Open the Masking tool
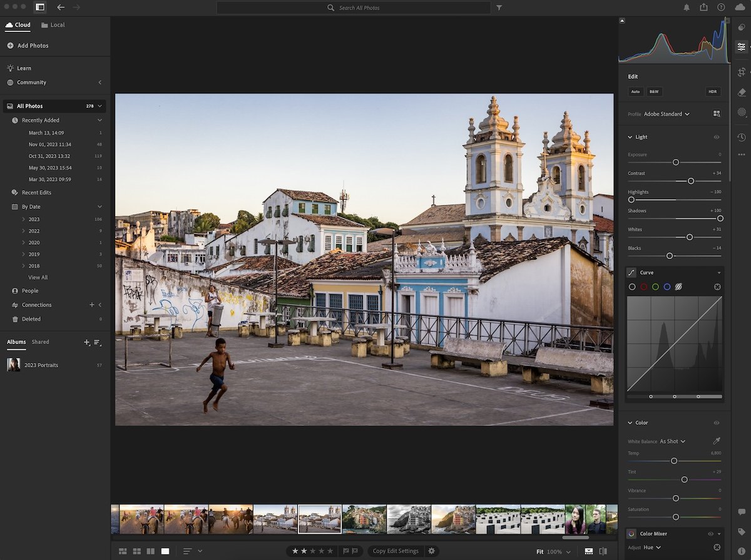Viewport: 751px width, 560px height. click(742, 112)
